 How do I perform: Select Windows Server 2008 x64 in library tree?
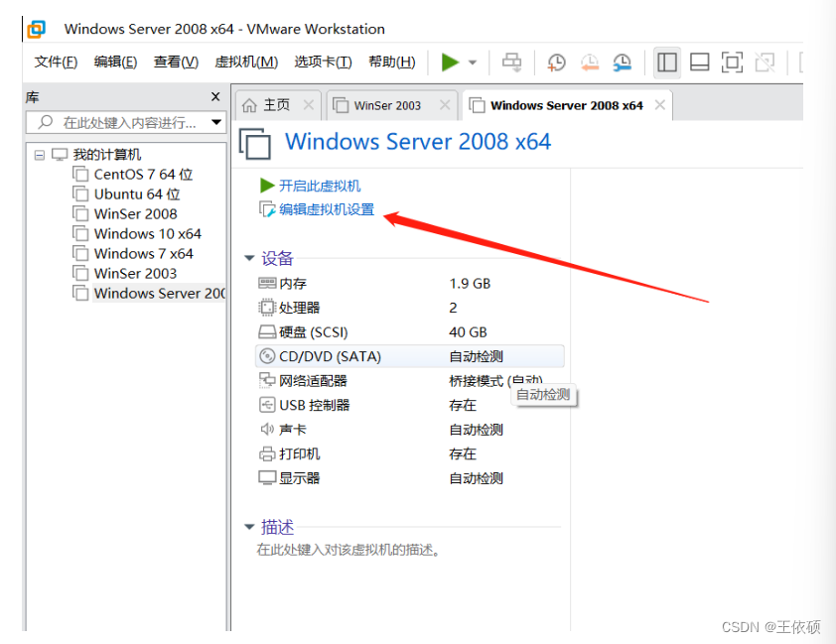160,293
